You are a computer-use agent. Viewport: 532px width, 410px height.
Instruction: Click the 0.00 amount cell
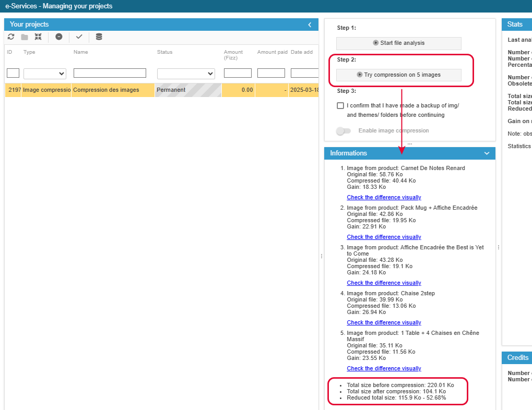[x=238, y=90]
